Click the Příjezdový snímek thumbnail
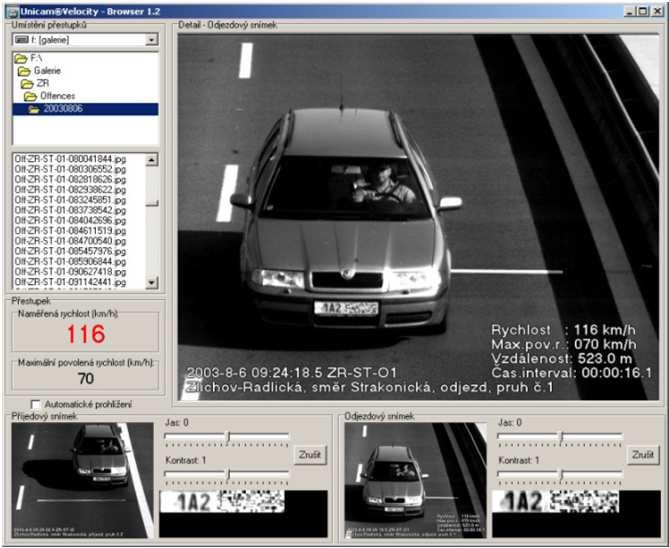This screenshot has height=548, width=669. [82, 480]
